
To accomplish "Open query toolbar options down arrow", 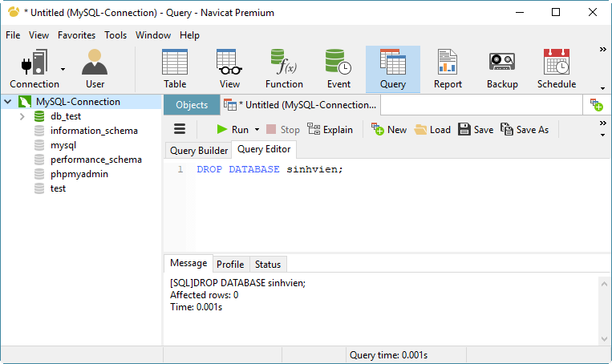I will pos(603,135).
